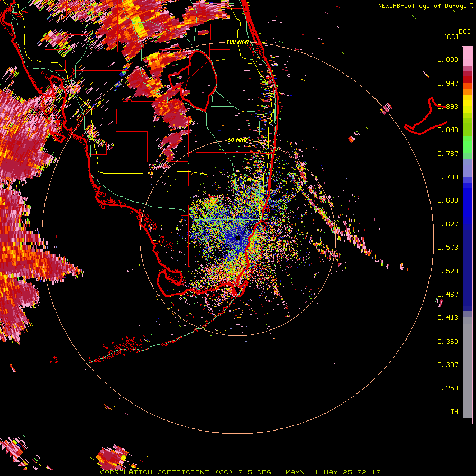Click the '[CC]' units label above color bar

[x=452, y=36]
